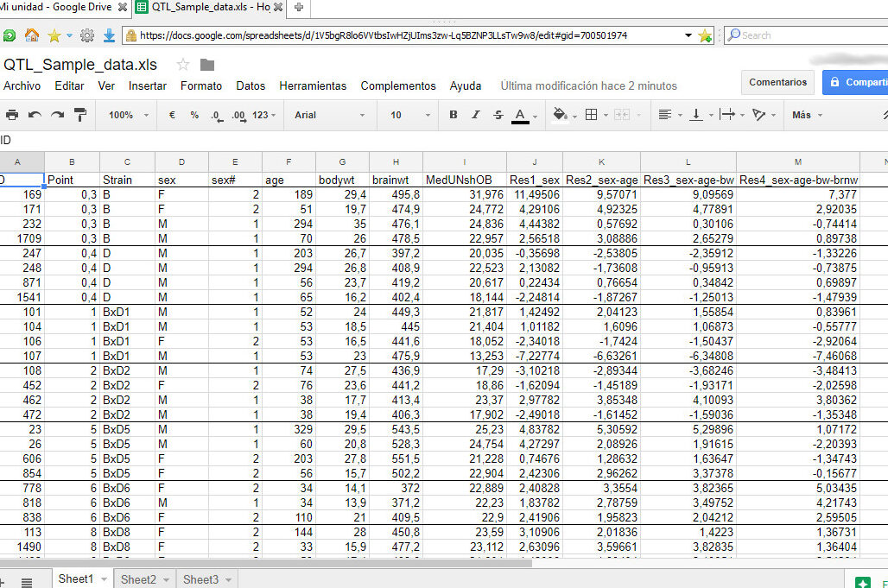Open the Insertar menu
This screenshot has width=888, height=588.
(148, 85)
